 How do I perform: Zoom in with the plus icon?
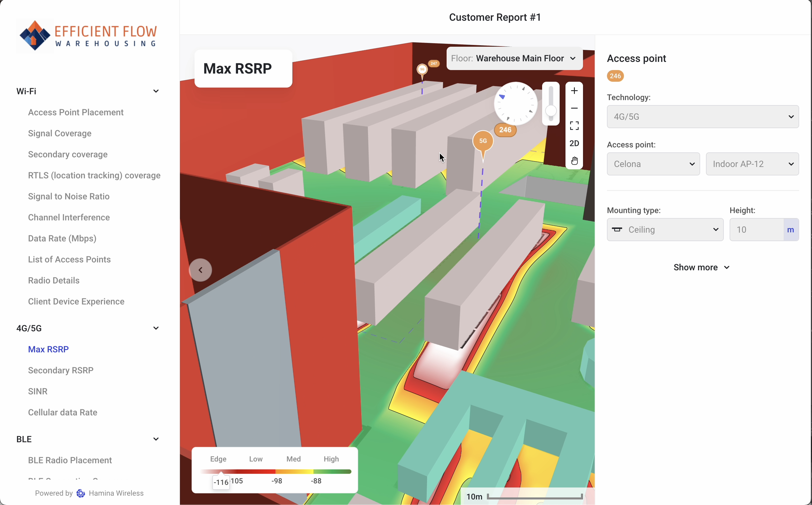coord(574,91)
